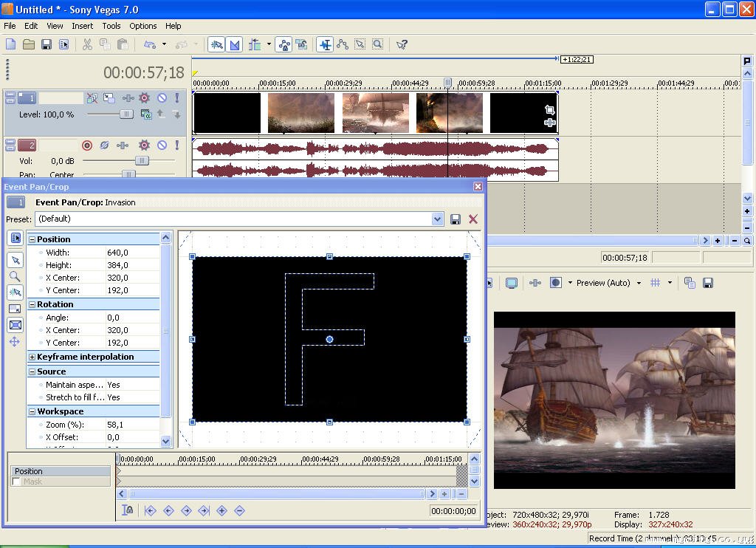
Task: Toggle Enable Snapping in the main toolbar
Action: (x=216, y=44)
